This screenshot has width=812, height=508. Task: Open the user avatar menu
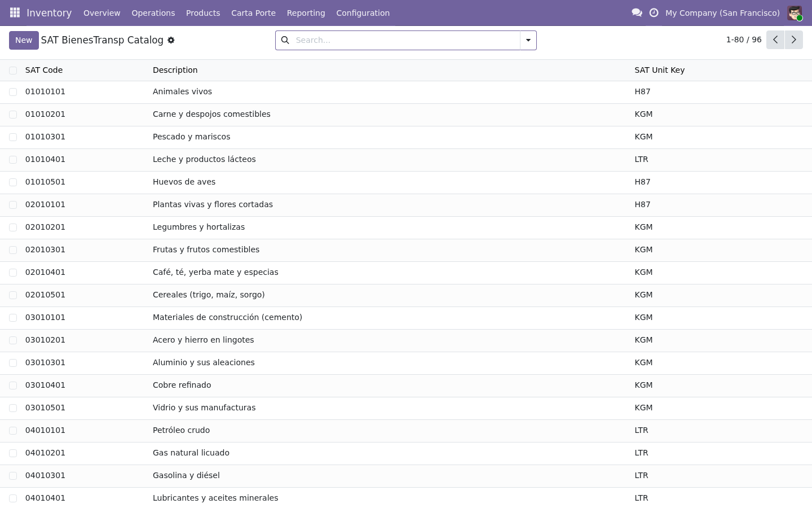pos(795,13)
